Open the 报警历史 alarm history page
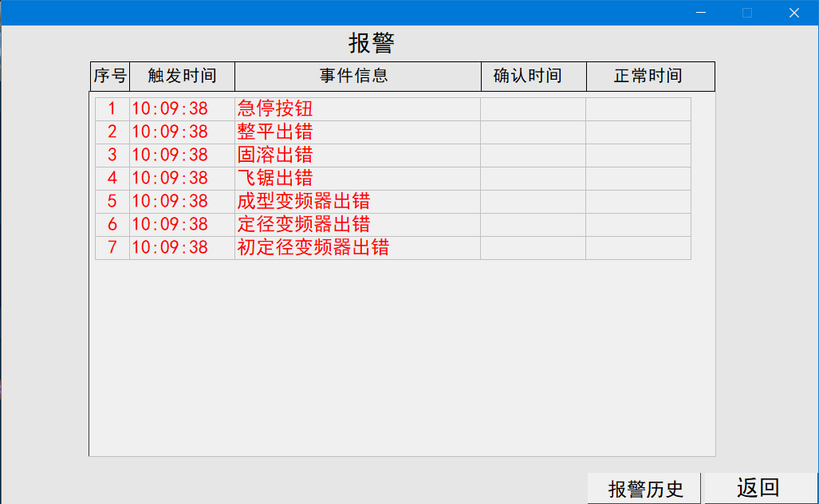The height and width of the screenshot is (504, 819). tap(645, 489)
